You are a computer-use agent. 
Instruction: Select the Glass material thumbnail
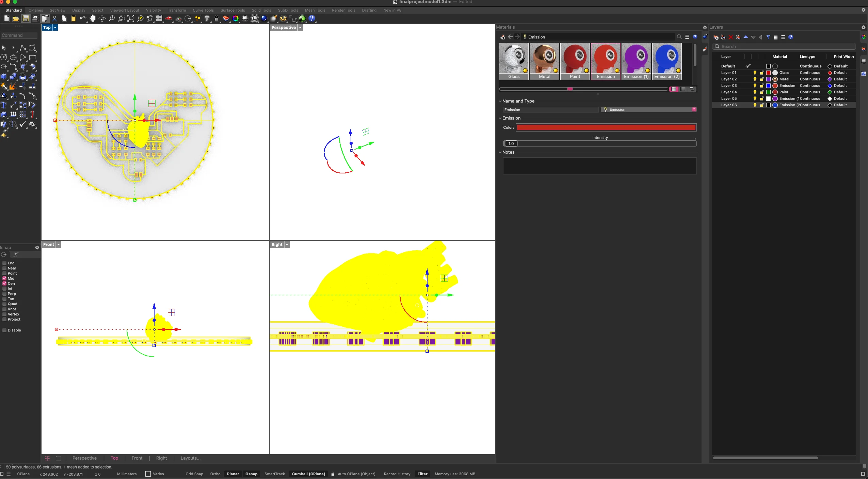click(x=514, y=62)
